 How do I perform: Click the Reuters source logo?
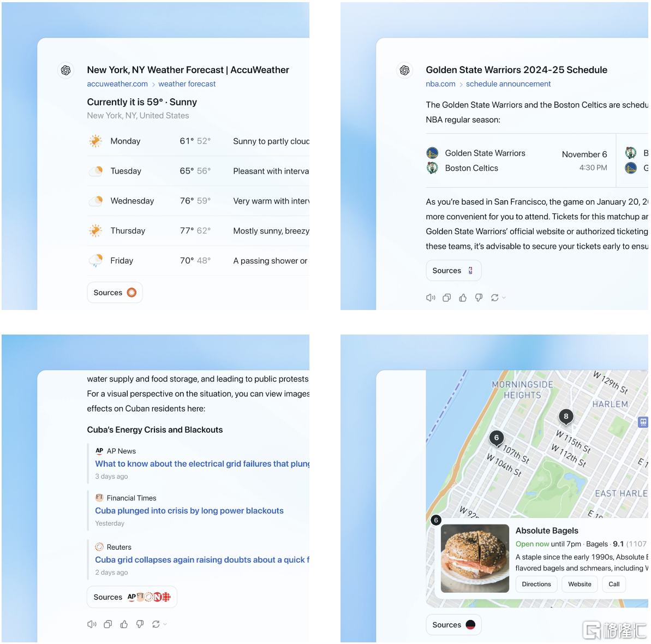click(99, 547)
